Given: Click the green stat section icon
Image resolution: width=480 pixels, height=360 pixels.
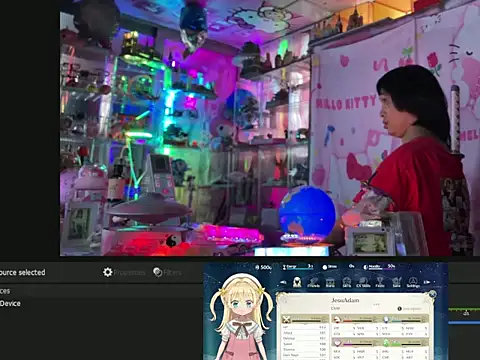Looking at the screenshot, I should tap(386, 342).
